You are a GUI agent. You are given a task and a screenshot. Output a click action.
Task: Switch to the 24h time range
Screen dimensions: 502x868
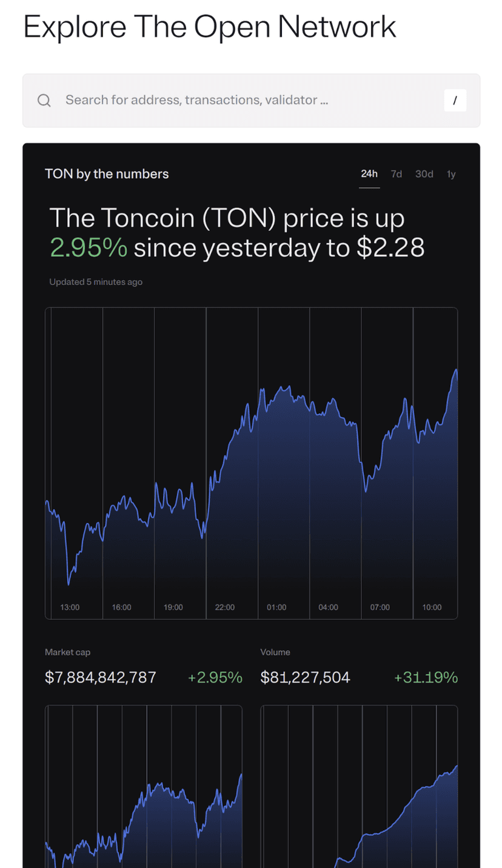369,175
